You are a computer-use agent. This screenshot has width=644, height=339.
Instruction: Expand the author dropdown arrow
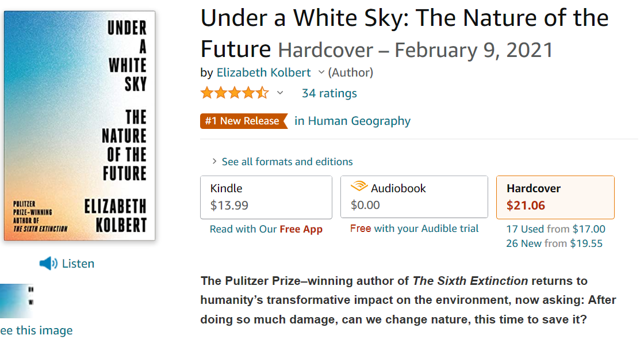point(321,73)
